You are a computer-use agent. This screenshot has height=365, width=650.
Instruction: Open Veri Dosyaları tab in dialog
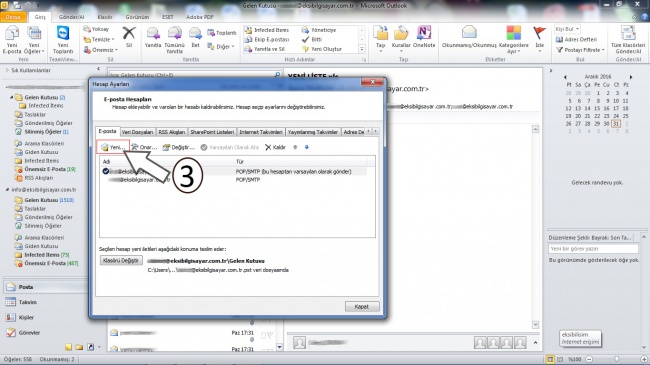pos(137,132)
